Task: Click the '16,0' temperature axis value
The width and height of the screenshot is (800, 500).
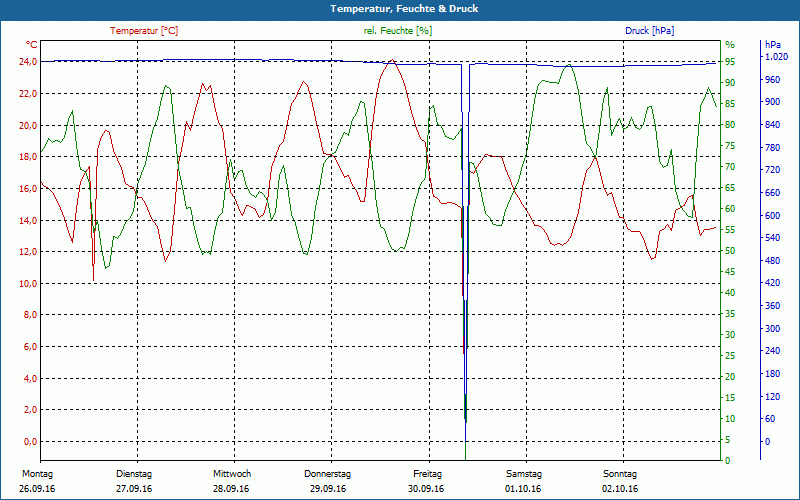Action: click(28, 189)
